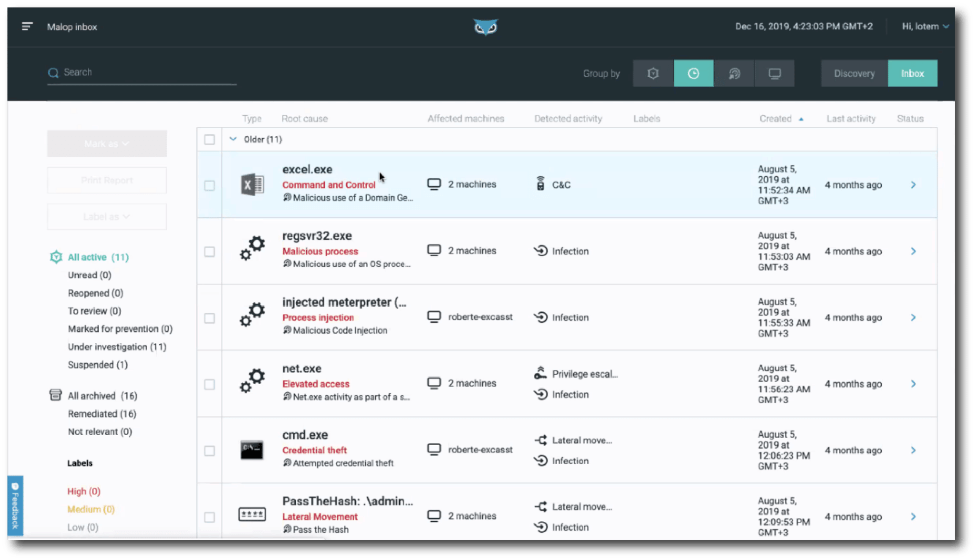Open the hamburger menu beside Malop inbox
This screenshot has width=975, height=560.
(27, 27)
